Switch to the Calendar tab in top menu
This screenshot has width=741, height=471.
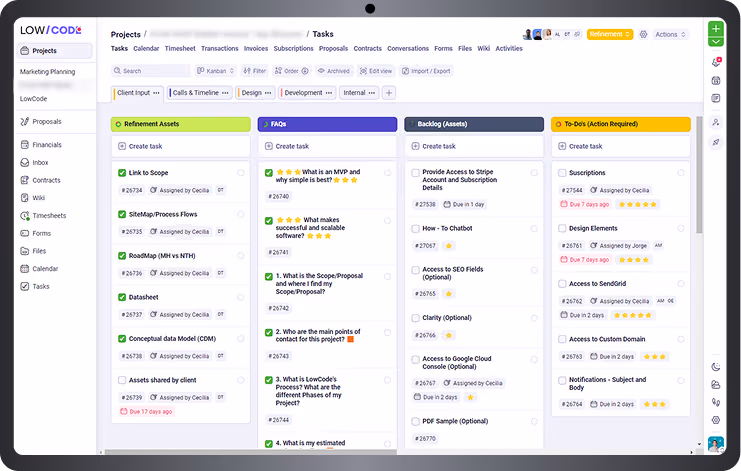click(x=146, y=49)
